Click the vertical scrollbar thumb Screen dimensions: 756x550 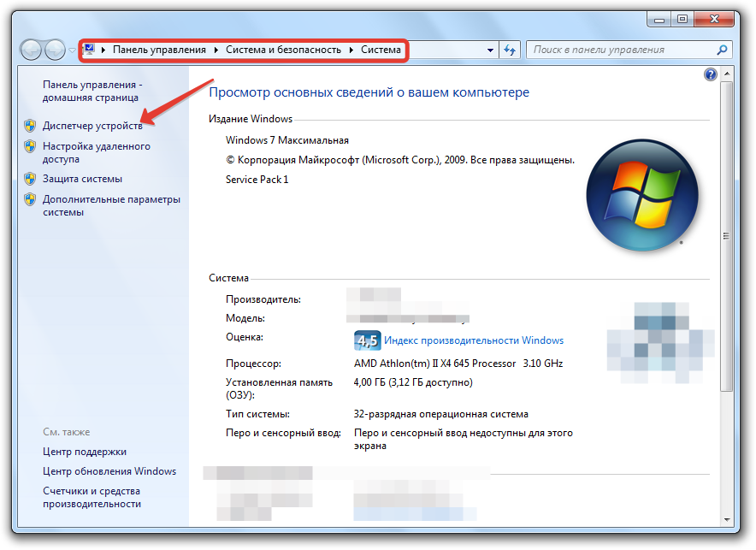click(727, 236)
